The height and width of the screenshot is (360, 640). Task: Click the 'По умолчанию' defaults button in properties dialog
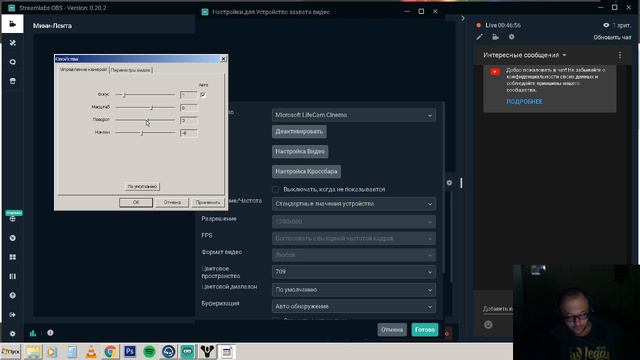coord(142,187)
